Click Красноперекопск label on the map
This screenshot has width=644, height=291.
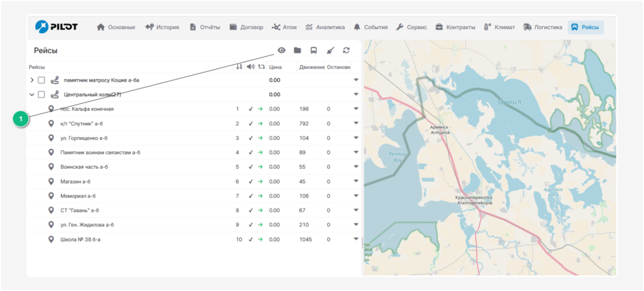(474, 201)
